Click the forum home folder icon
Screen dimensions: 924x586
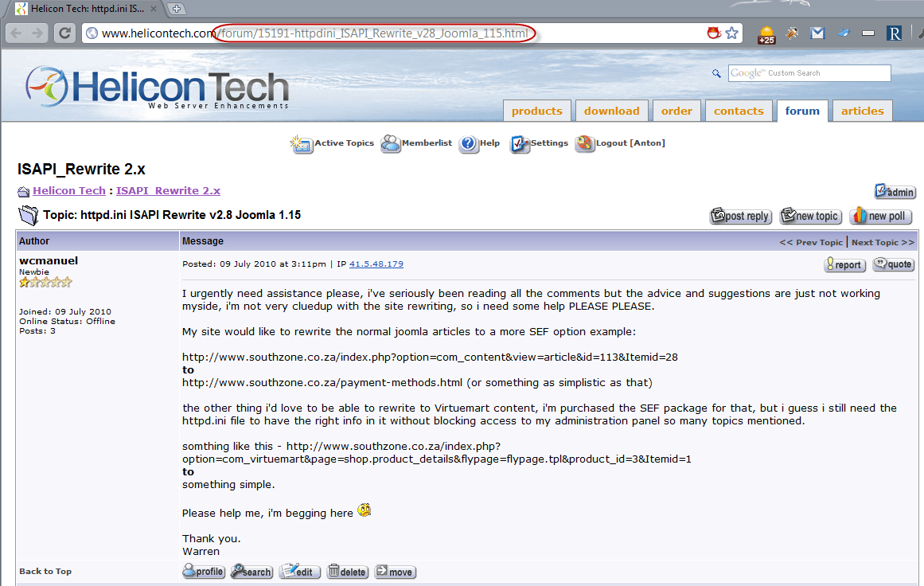pos(24,192)
